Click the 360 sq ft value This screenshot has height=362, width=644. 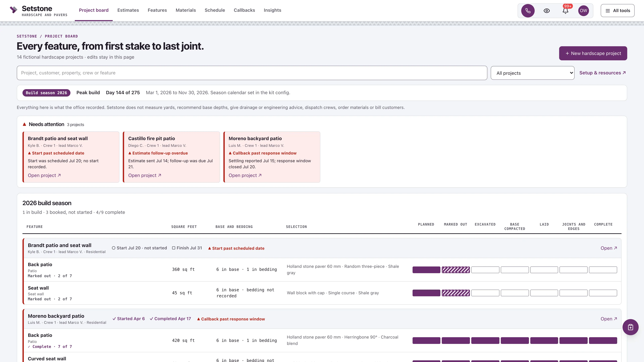coord(183,269)
